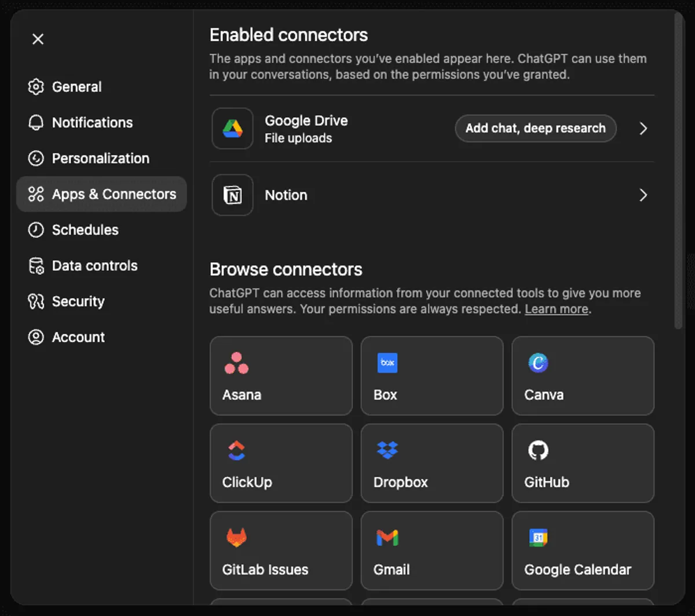Screen dimensions: 695x616
Task: Open the Learn more link
Action: [x=555, y=309]
